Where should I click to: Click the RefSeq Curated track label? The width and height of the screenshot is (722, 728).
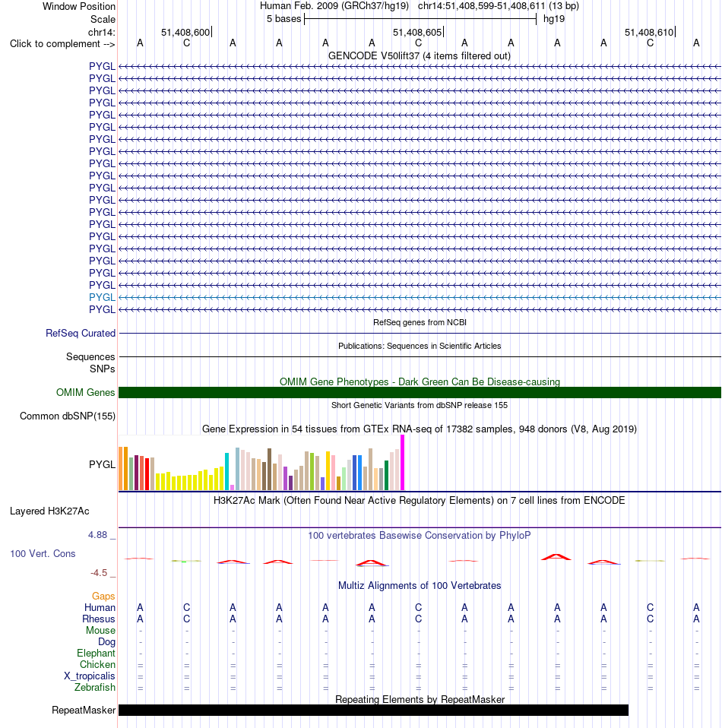tap(81, 333)
